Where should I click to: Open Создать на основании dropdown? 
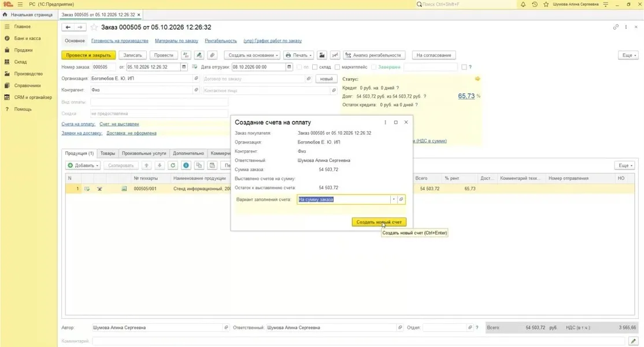click(x=253, y=55)
